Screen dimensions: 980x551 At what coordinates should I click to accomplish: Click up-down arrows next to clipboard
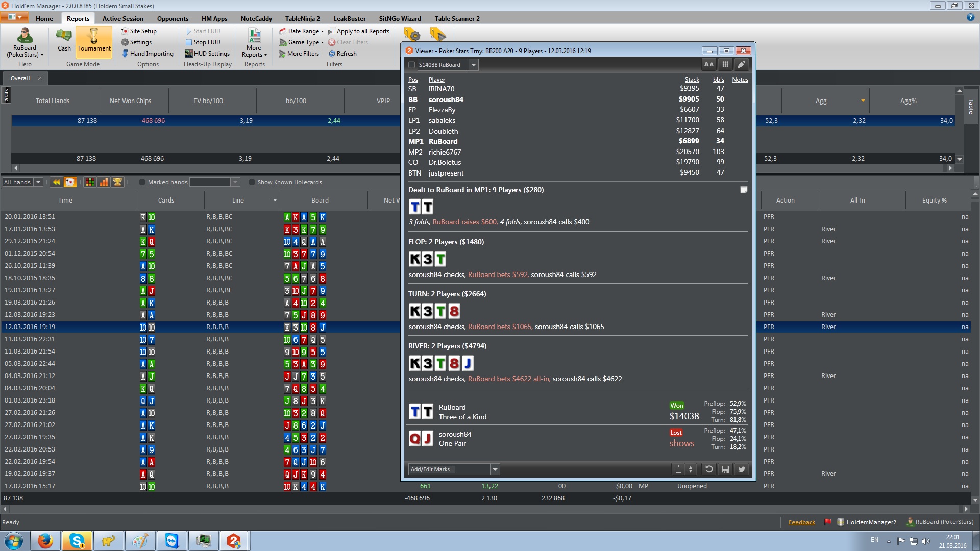click(x=691, y=469)
